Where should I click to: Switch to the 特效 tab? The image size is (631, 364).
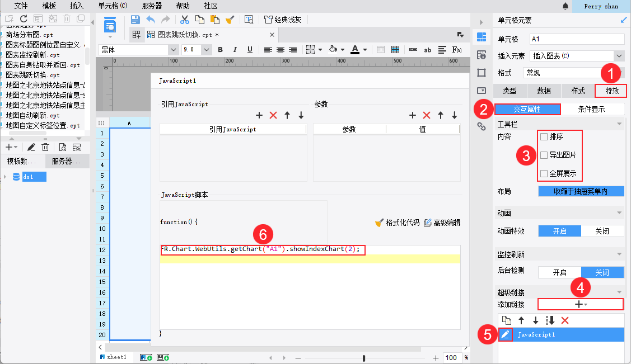[612, 91]
